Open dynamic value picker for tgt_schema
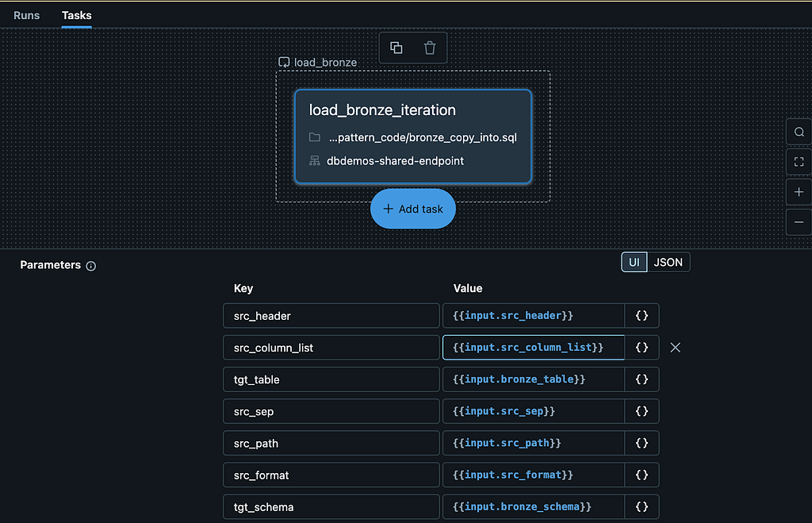812x523 pixels. [642, 507]
